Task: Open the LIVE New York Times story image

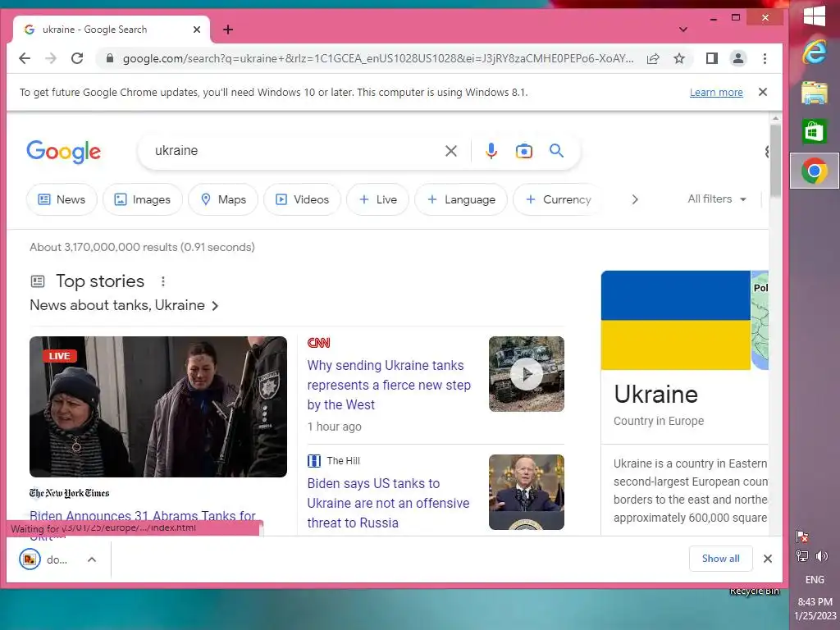Action: point(158,407)
